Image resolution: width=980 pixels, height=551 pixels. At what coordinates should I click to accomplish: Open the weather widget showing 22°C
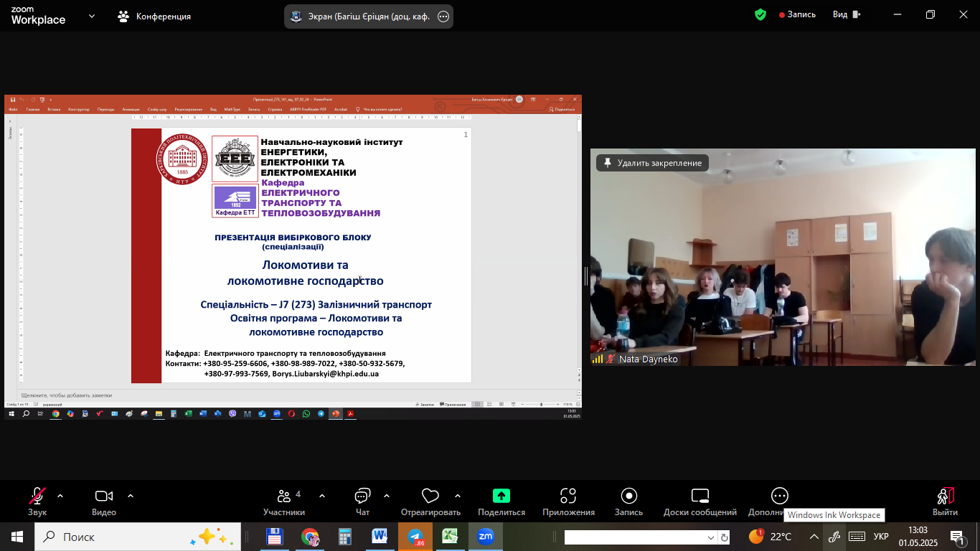(x=771, y=537)
